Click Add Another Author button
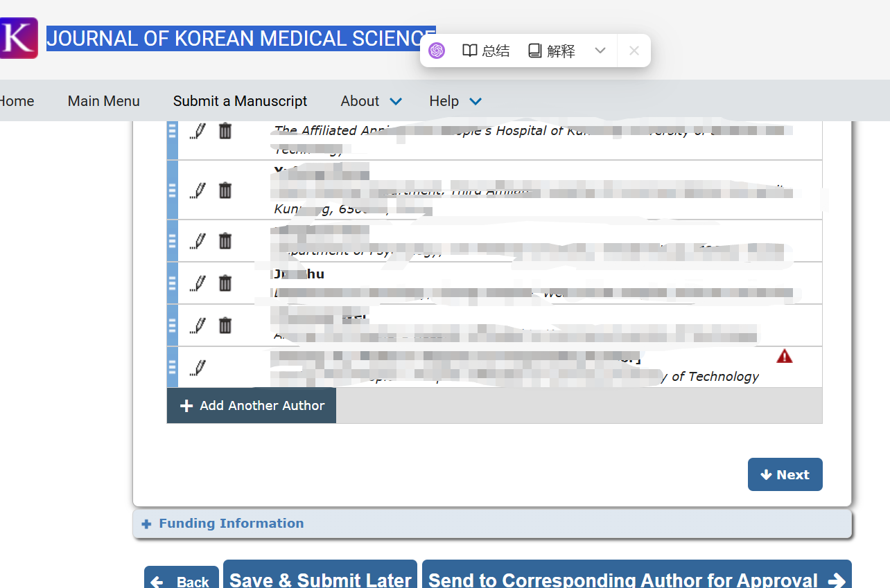Screen dimensions: 890x588 pyautogui.click(x=252, y=406)
